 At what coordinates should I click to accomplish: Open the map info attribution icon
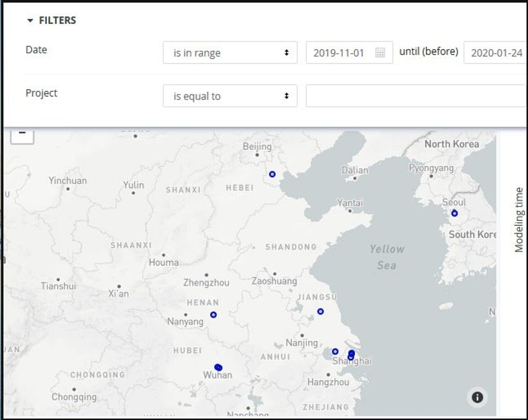477,397
